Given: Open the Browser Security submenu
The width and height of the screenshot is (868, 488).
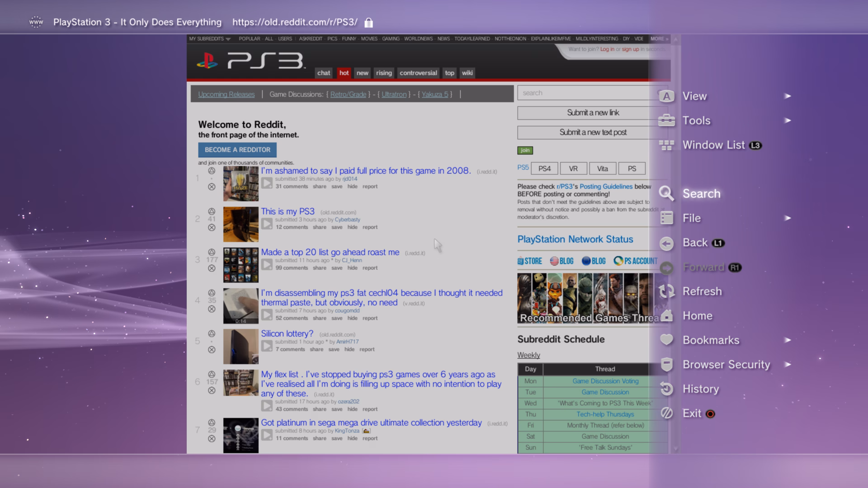Looking at the screenshot, I should point(726,365).
